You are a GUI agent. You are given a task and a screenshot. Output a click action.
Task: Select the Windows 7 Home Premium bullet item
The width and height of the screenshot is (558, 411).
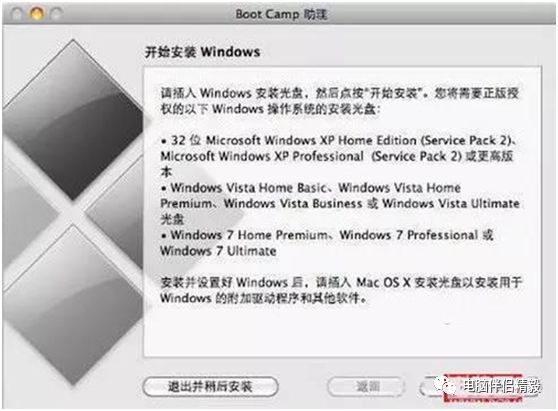point(327,243)
